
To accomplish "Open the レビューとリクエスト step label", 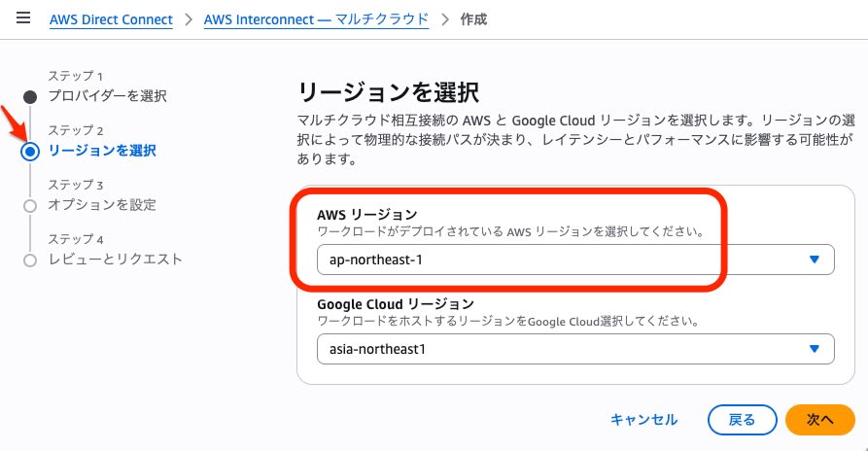I will click(115, 259).
